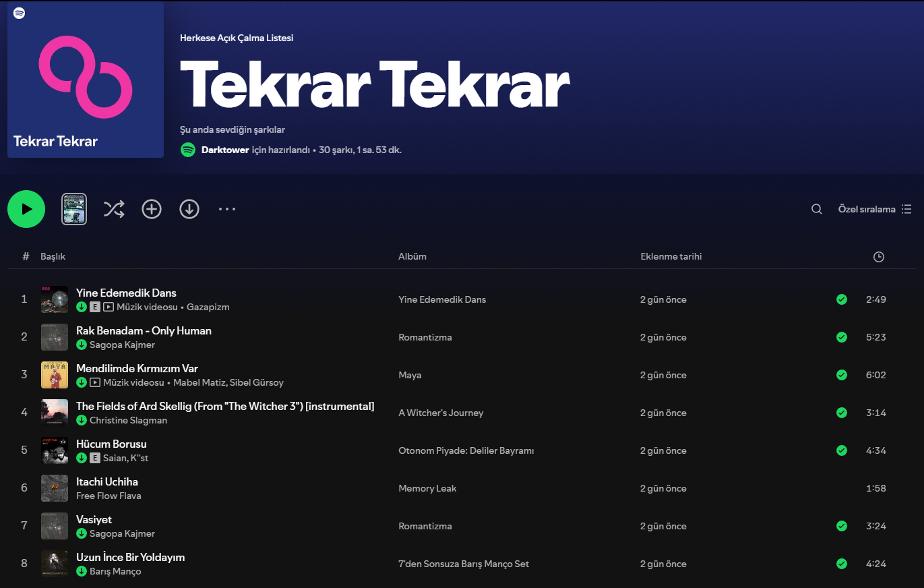Select the track Hücum Borusu
Image resolution: width=924 pixels, height=588 pixels.
click(x=111, y=444)
